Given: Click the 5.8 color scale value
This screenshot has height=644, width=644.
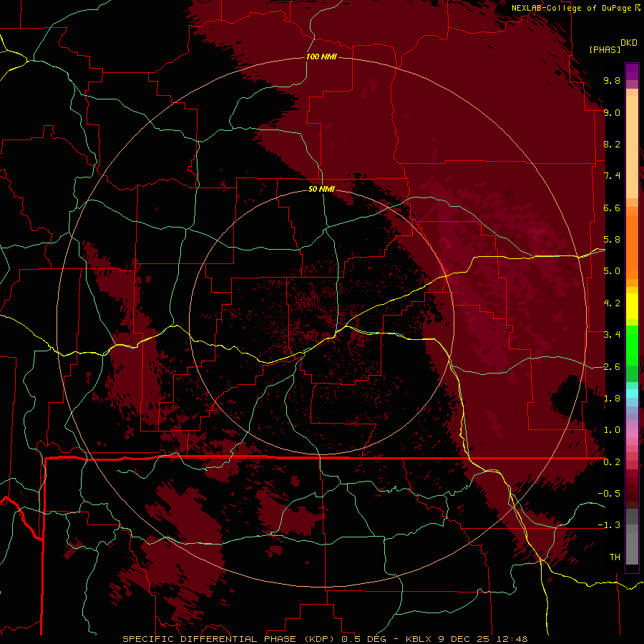Looking at the screenshot, I should pos(612,240).
